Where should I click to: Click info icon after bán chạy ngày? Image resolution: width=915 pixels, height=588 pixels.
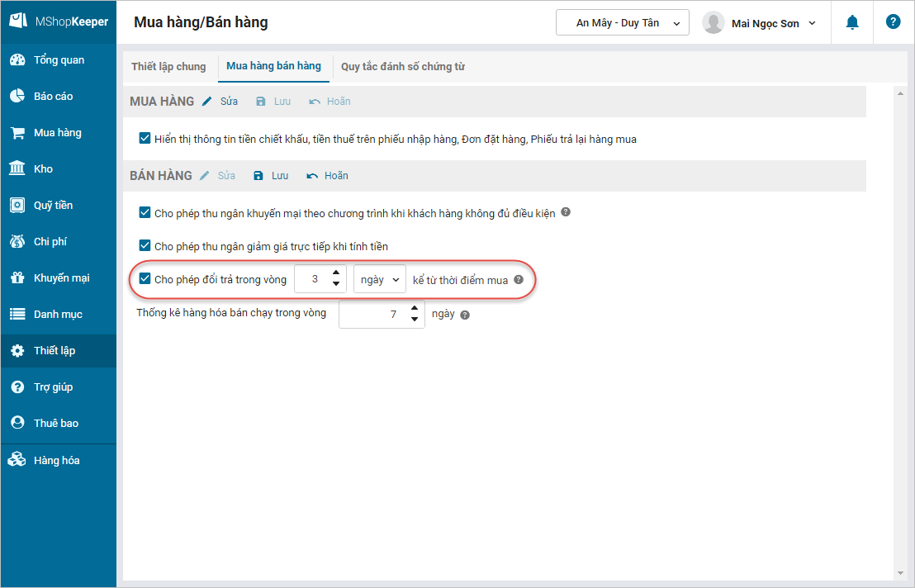click(x=464, y=315)
